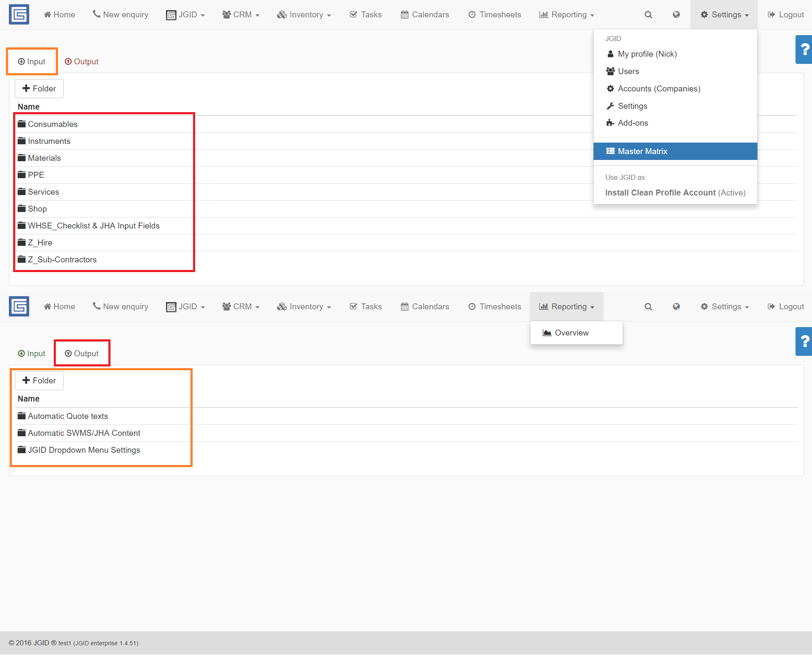Click the wrench icon beside Settings entry
Viewport: 812px width, 655px height.
coord(610,106)
